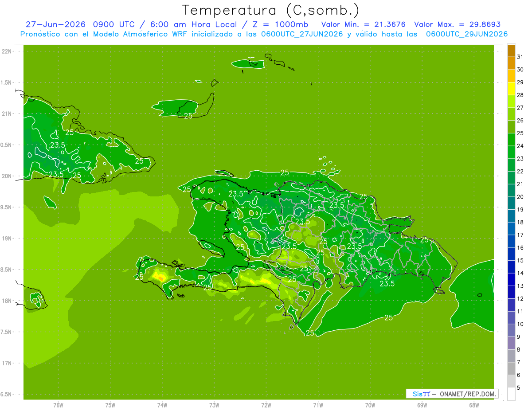Click the '68W' longitude label

pyautogui.click(x=474, y=405)
